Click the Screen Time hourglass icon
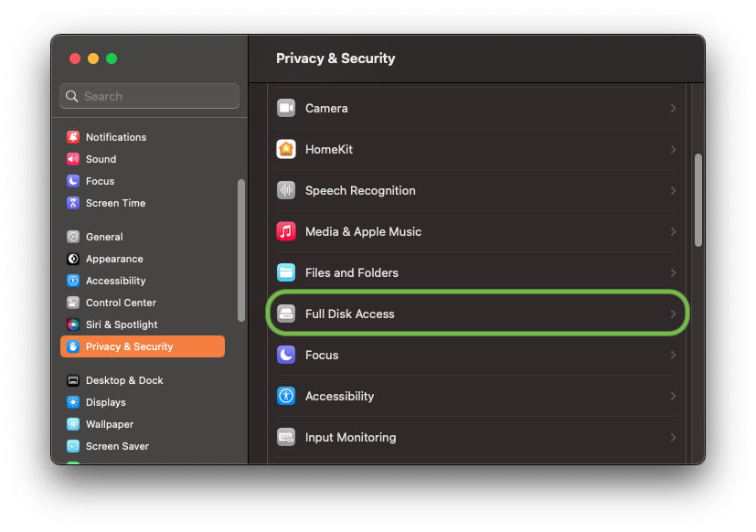 (73, 203)
